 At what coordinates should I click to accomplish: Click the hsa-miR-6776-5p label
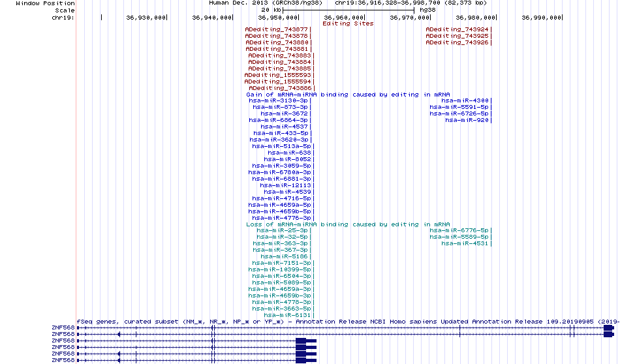pos(459,230)
